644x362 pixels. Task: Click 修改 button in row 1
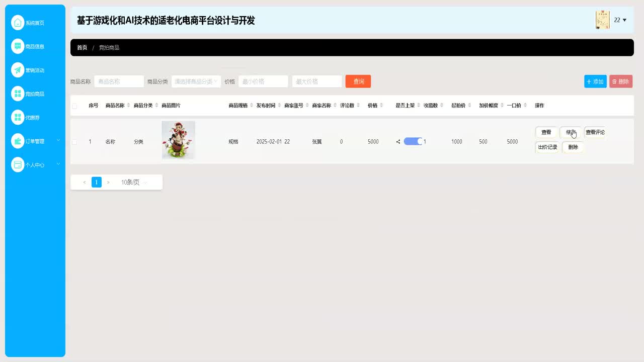click(570, 133)
